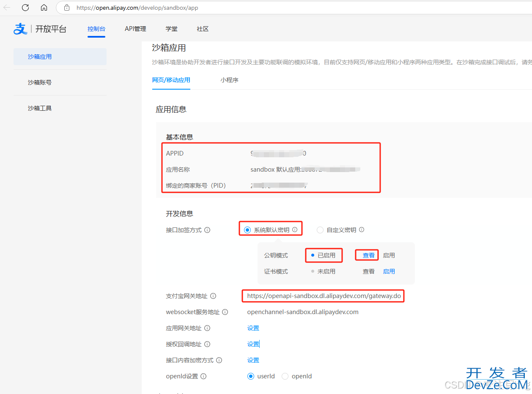Click the Alipay logo icon
The height and width of the screenshot is (394, 532).
[x=20, y=29]
